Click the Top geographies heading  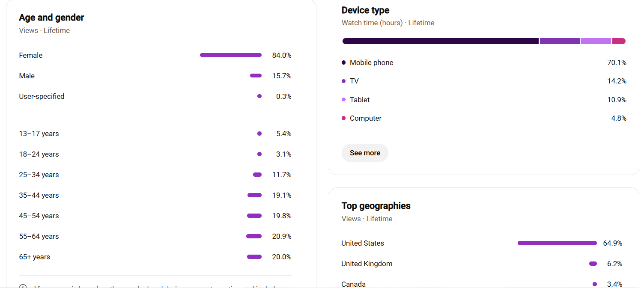[x=376, y=206]
